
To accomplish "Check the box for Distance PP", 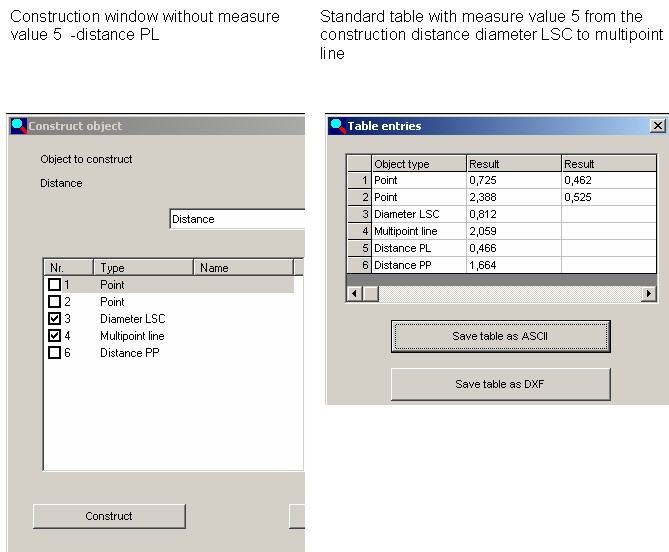I will pos(55,353).
